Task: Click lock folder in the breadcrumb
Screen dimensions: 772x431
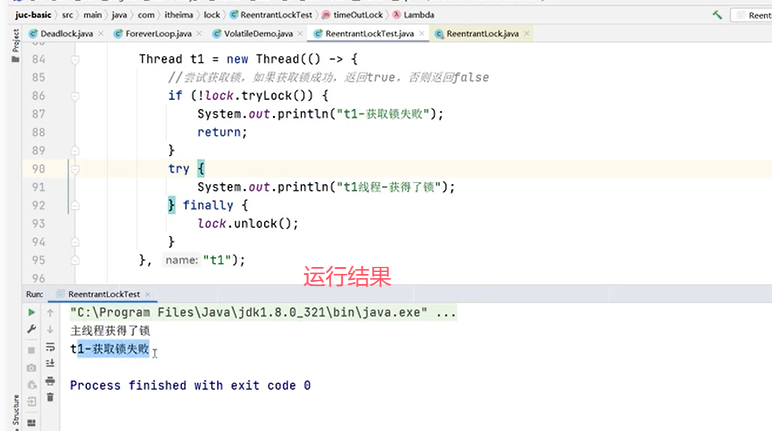Action: (x=212, y=15)
